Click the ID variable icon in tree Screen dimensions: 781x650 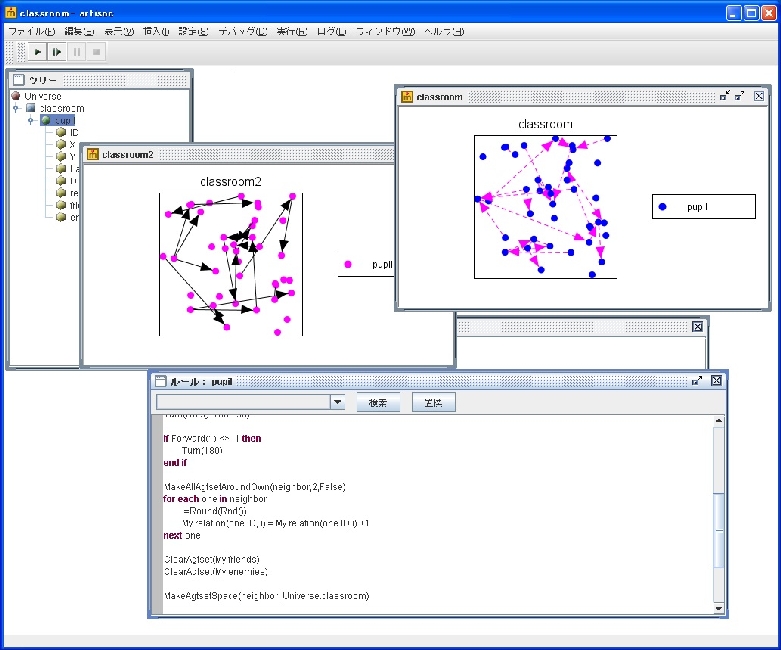pyautogui.click(x=61, y=132)
